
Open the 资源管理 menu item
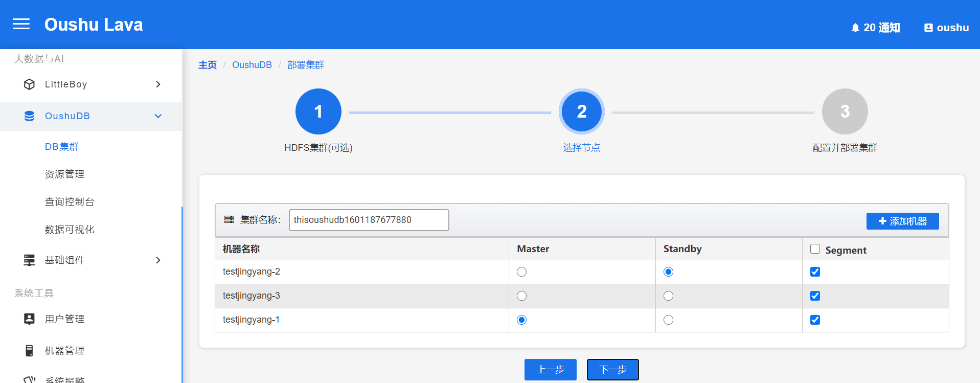[x=64, y=174]
